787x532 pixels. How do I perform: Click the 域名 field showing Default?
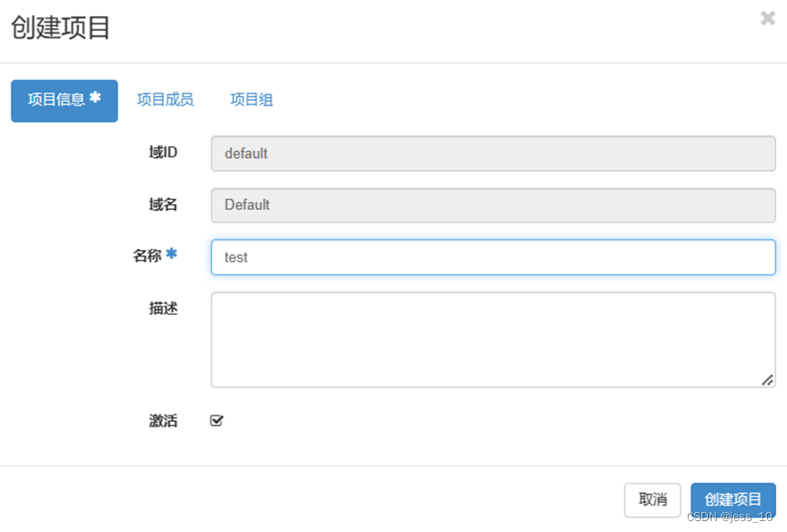[x=491, y=205]
